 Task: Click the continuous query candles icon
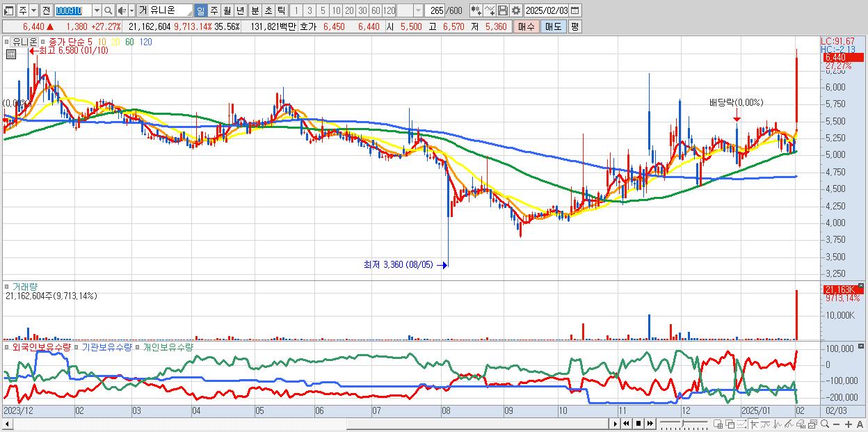coord(476,10)
